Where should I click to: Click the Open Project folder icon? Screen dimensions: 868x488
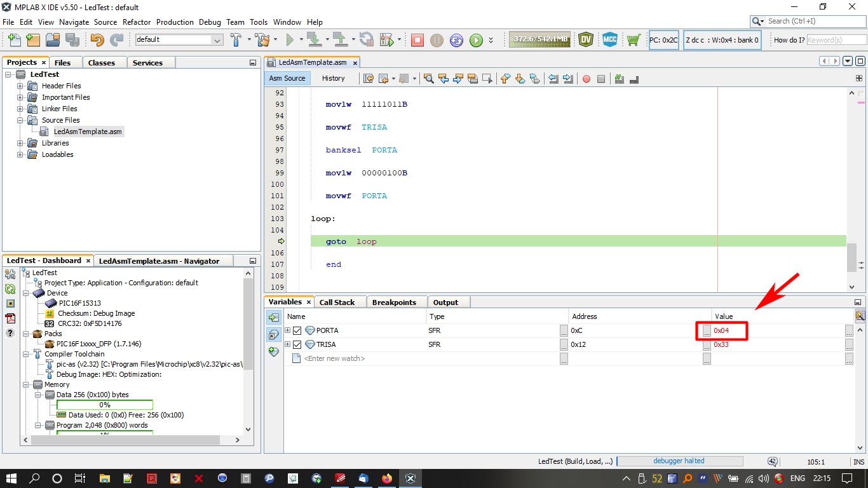(52, 39)
